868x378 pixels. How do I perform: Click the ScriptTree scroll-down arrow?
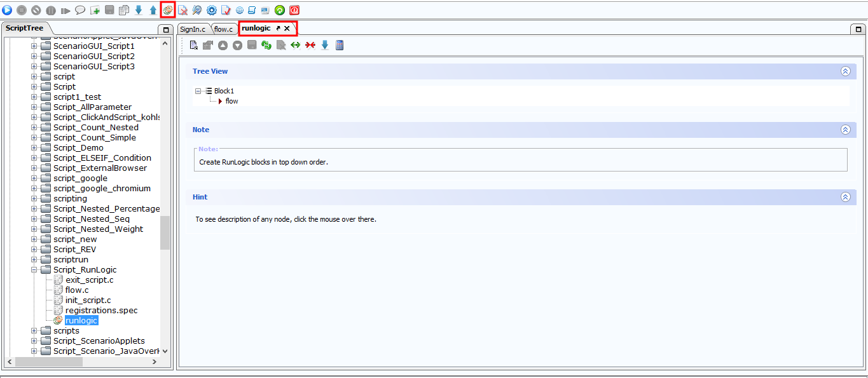click(165, 351)
